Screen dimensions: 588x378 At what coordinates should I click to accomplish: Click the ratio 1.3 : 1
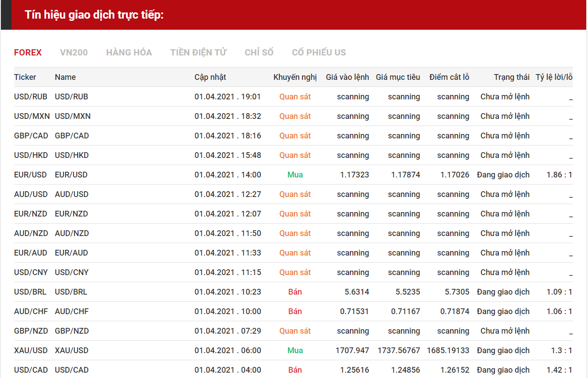pos(562,350)
